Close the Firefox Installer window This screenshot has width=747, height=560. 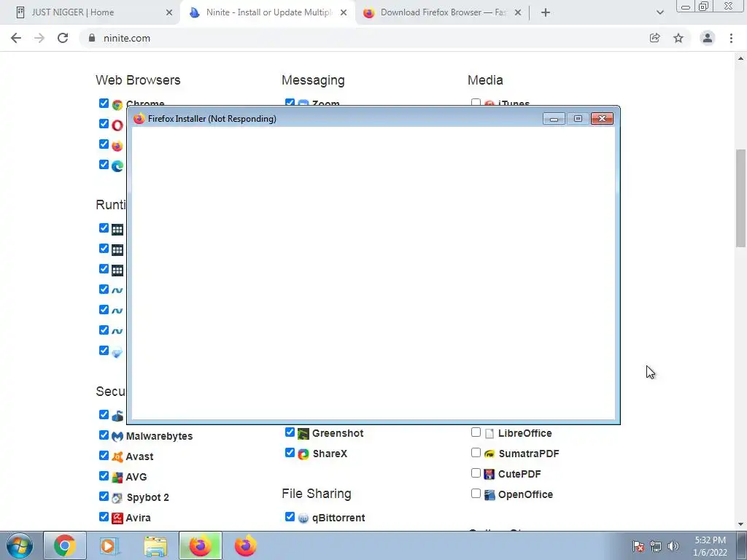tap(602, 119)
